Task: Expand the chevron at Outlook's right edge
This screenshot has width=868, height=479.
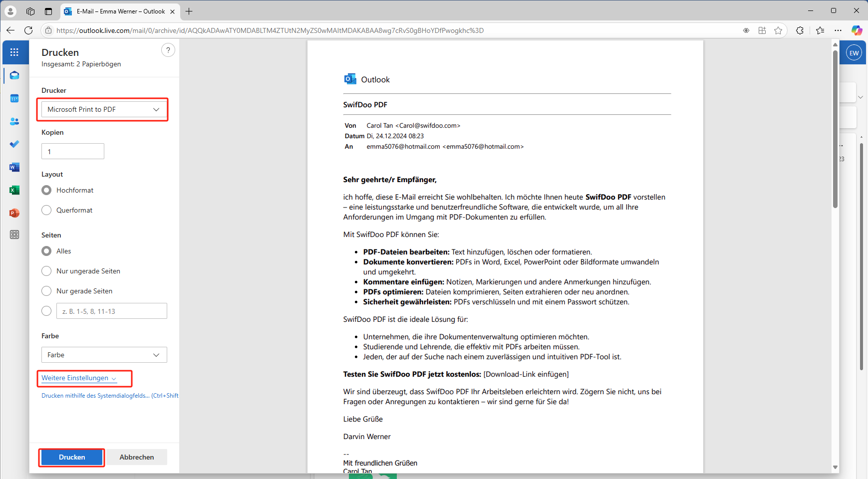Action: click(x=860, y=97)
